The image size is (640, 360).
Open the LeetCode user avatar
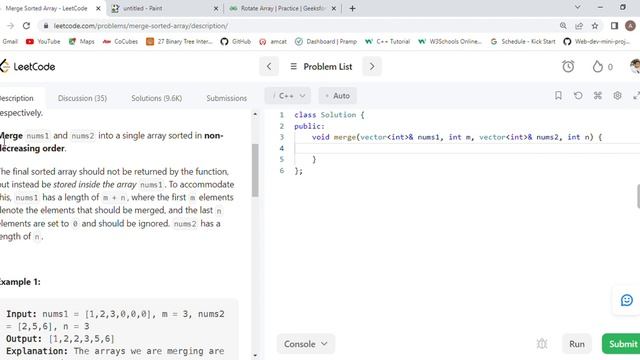(x=635, y=66)
